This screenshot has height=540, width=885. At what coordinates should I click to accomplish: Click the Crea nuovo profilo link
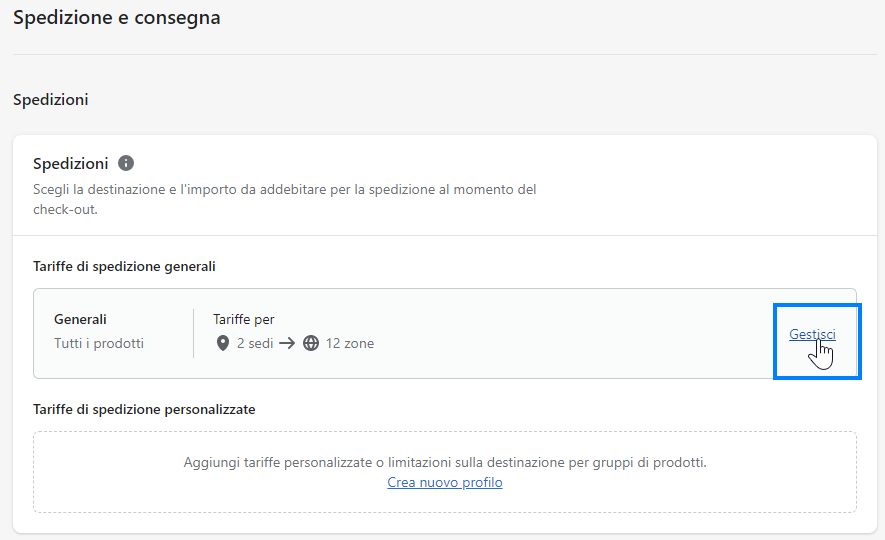pyautogui.click(x=445, y=482)
